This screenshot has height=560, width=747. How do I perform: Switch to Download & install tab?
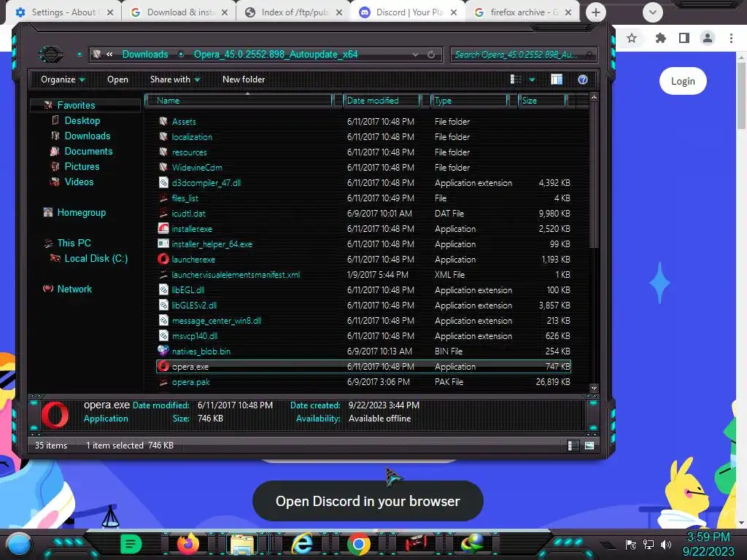click(180, 12)
